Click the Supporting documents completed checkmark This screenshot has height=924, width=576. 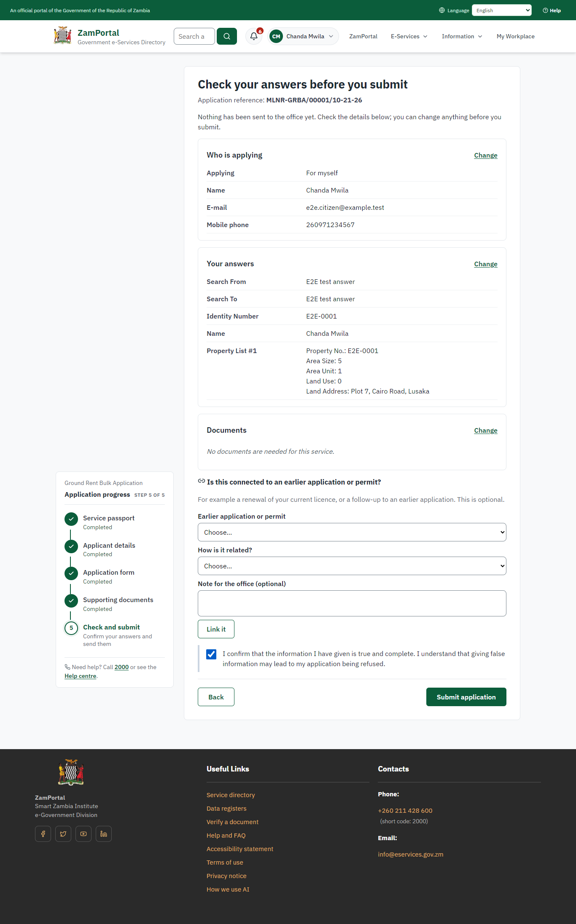click(x=71, y=601)
